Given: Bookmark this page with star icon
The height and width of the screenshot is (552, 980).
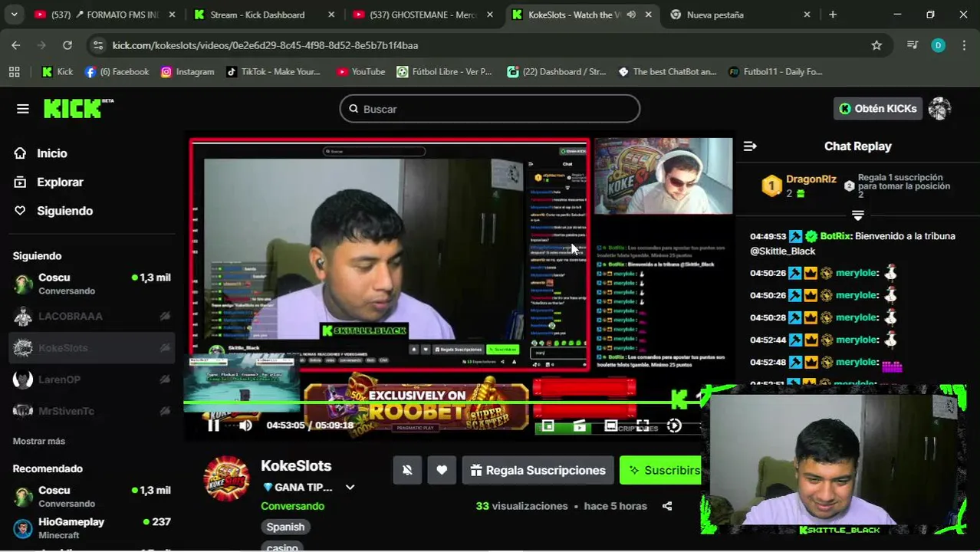Looking at the screenshot, I should [876, 45].
